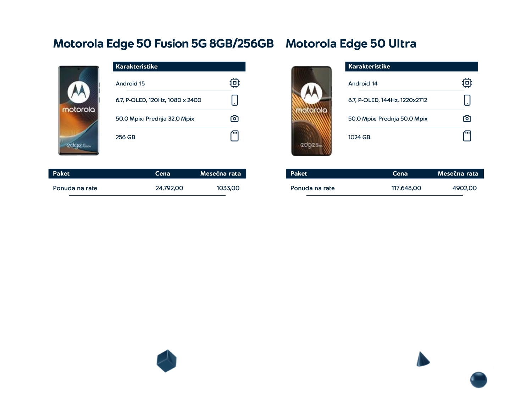
Task: Click the Motorola Edge 50 Ultra title
Action: pyautogui.click(x=351, y=44)
